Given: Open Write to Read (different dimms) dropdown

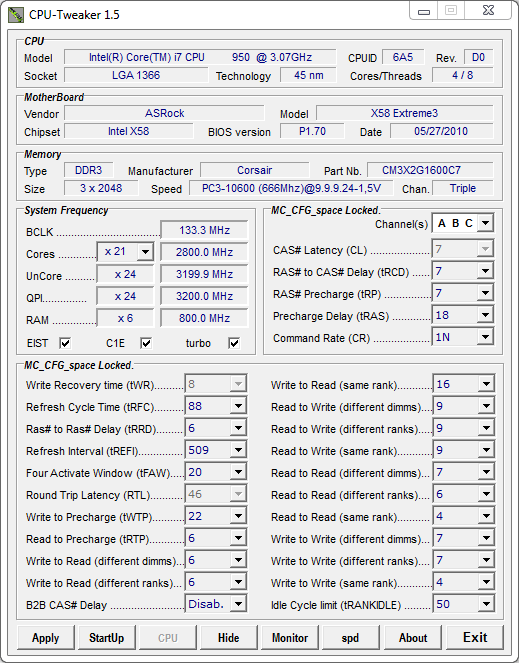Looking at the screenshot, I should coord(238,560).
